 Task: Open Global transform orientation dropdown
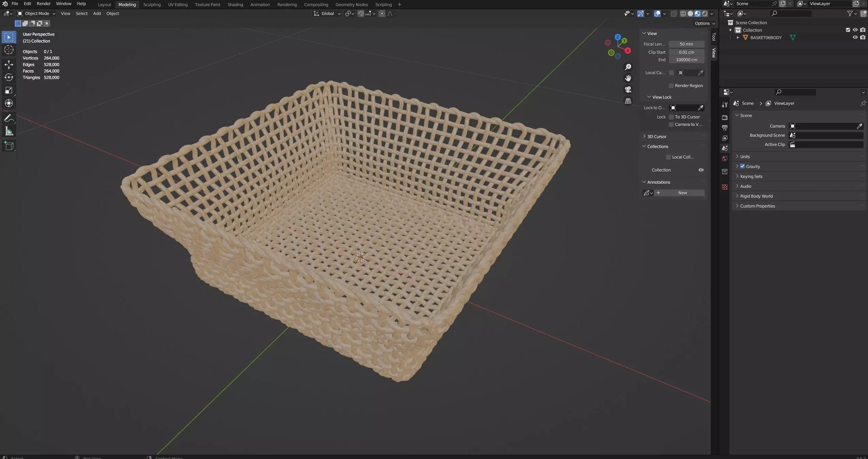(x=327, y=14)
